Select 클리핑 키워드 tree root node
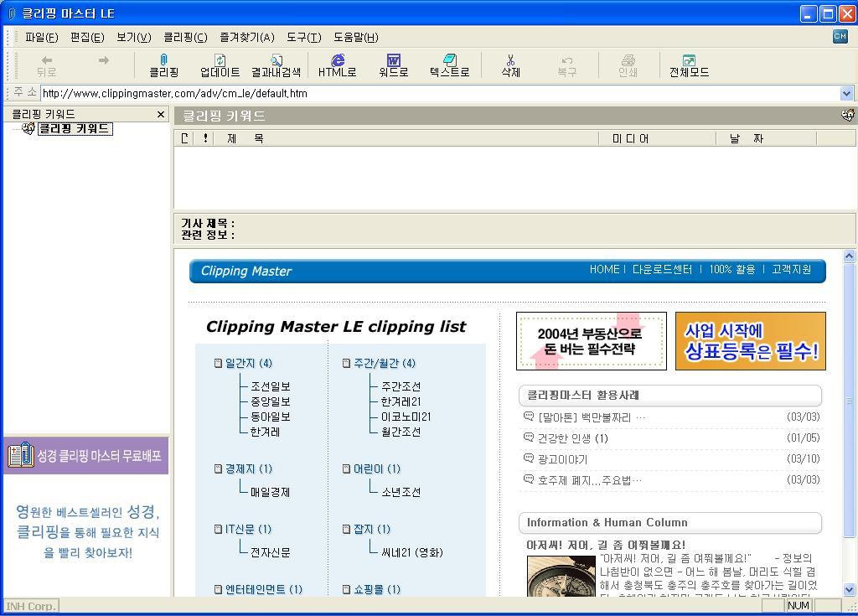858x616 pixels. [74, 128]
